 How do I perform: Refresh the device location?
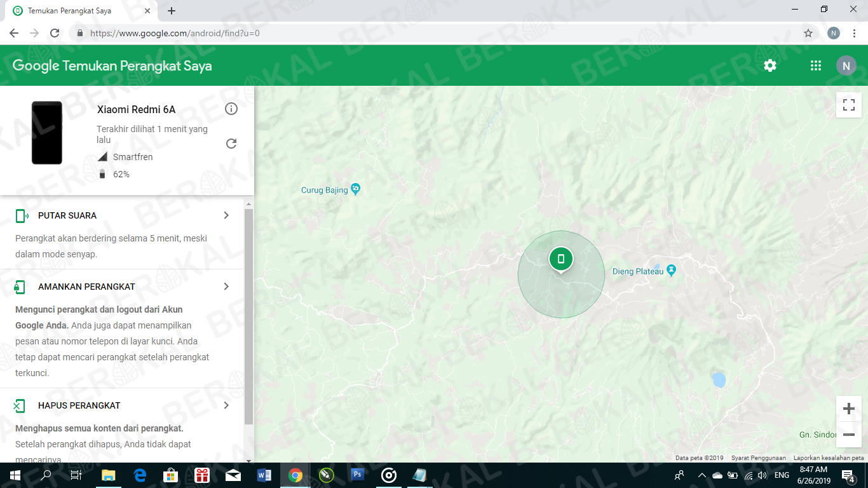(231, 144)
